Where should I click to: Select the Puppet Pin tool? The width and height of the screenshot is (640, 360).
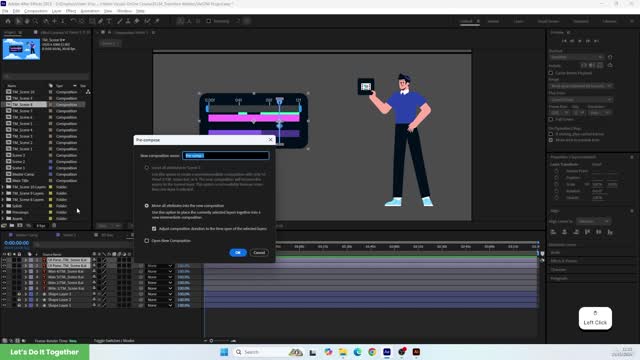(x=157, y=21)
